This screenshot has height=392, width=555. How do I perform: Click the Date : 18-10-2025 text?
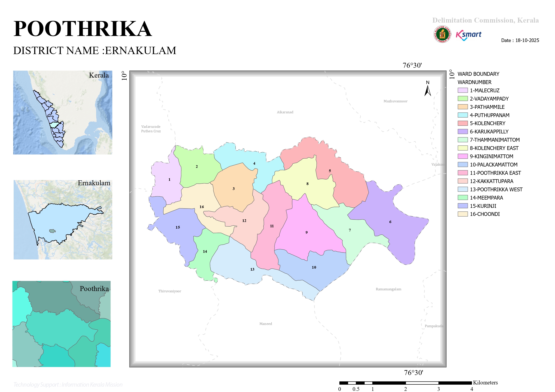click(520, 40)
